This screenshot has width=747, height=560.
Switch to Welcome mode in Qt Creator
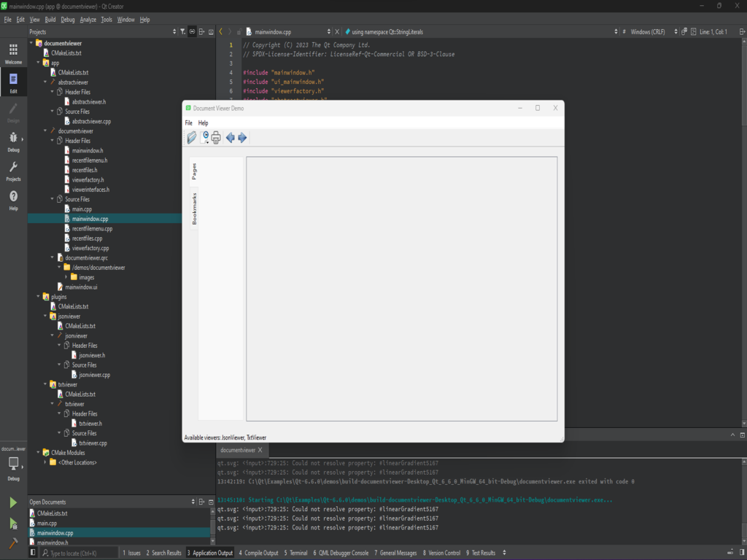tap(13, 54)
